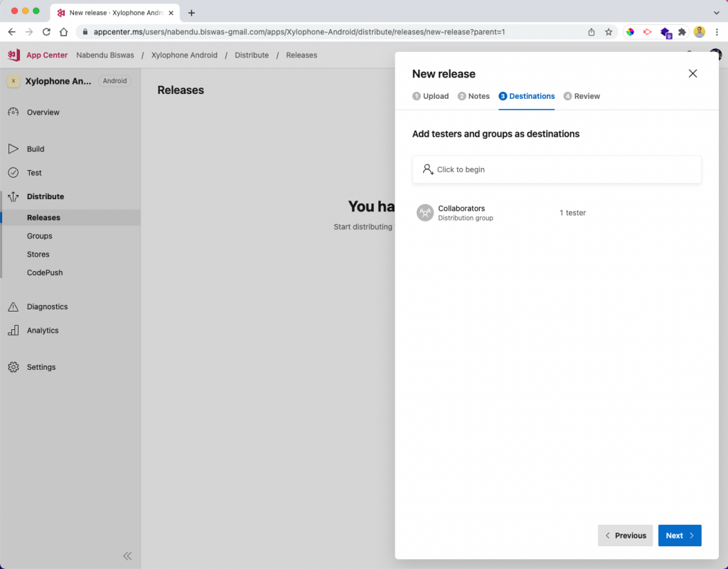
Task: Open Nabendu Biswas breadcrumb link
Action: (105, 55)
